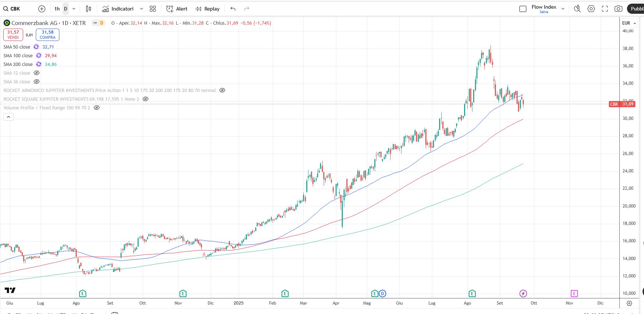Open layout setup square icon

coord(523,9)
